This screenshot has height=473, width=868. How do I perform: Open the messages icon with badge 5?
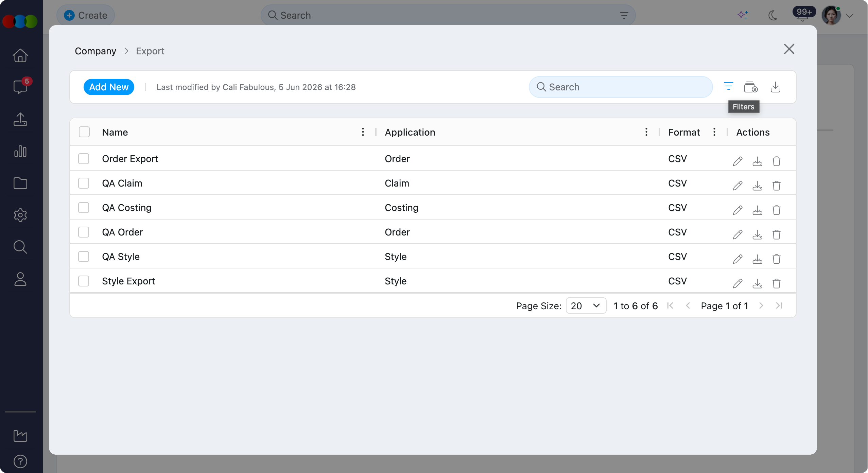(20, 87)
